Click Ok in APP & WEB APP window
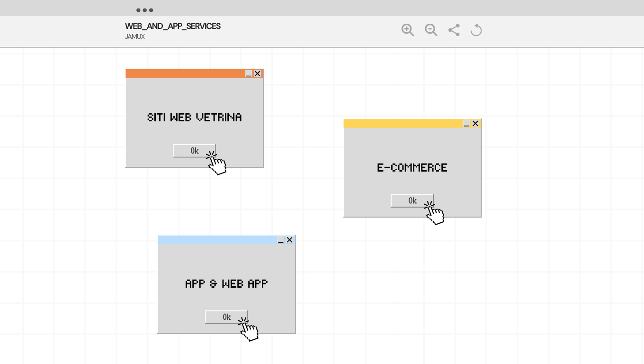The width and height of the screenshot is (644, 364). (x=226, y=317)
